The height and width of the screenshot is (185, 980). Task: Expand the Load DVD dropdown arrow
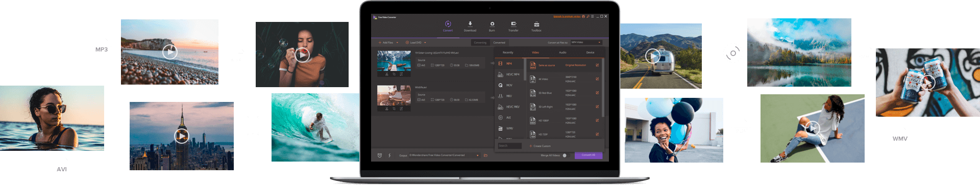click(x=425, y=43)
